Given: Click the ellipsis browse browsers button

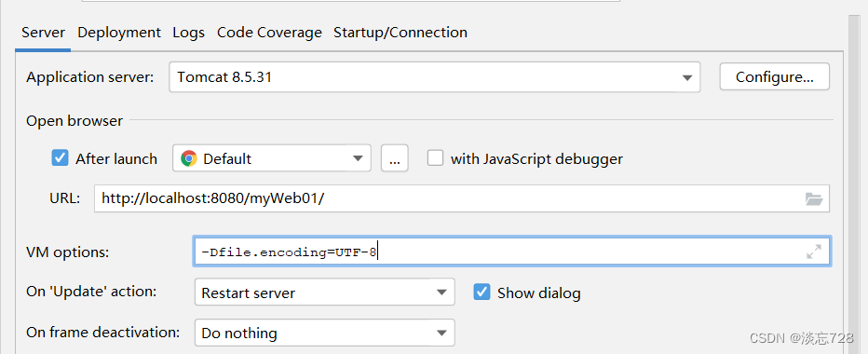Looking at the screenshot, I should pos(395,159).
